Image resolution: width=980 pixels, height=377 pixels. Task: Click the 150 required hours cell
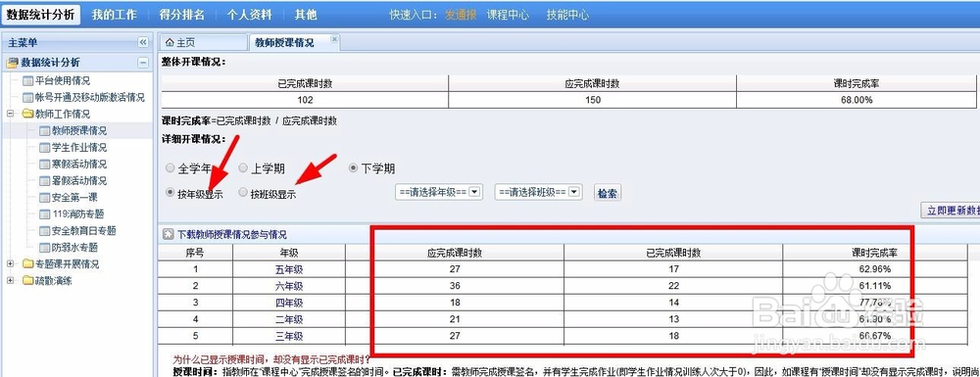(593, 100)
